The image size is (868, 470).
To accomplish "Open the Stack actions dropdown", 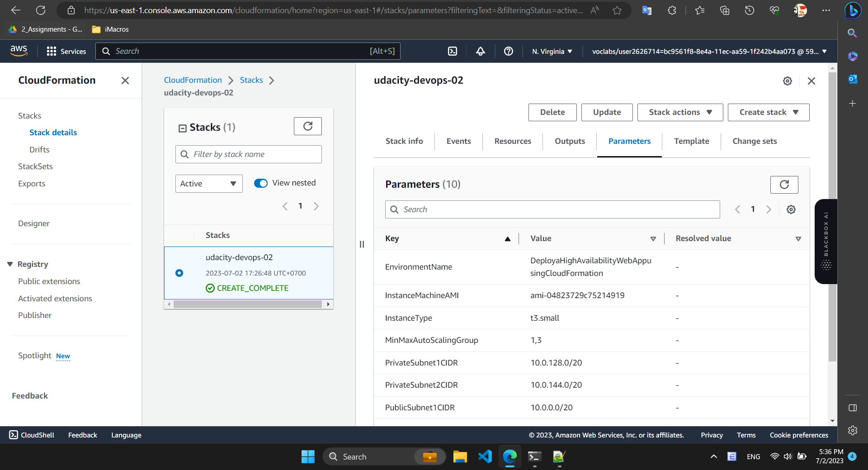I will [679, 112].
